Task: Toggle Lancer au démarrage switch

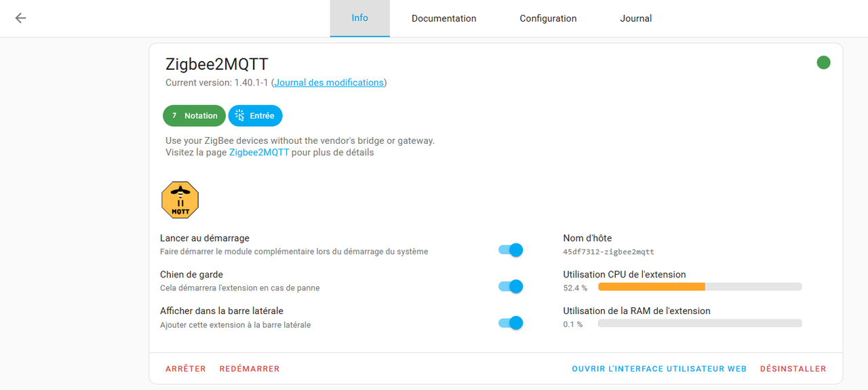Action: pos(511,250)
